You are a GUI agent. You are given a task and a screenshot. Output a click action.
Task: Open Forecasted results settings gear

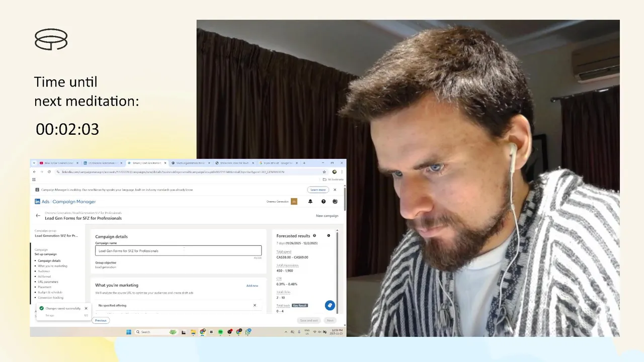329,235
